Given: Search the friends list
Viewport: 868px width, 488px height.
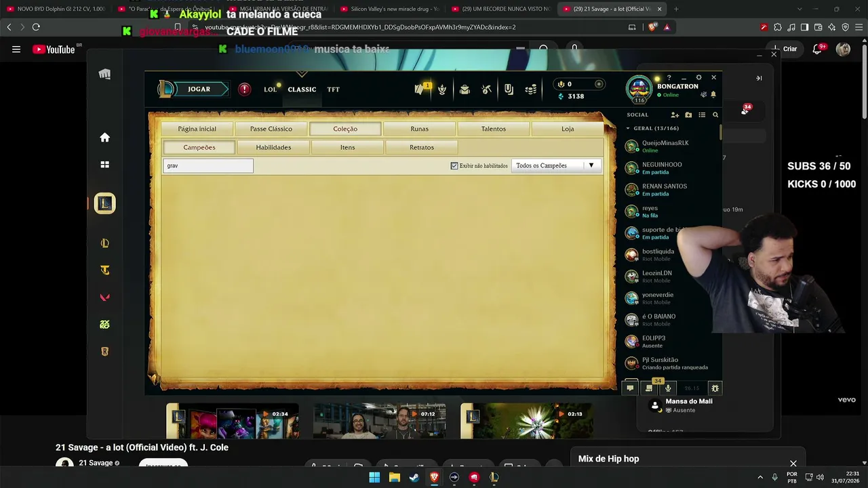Looking at the screenshot, I should pos(715,115).
